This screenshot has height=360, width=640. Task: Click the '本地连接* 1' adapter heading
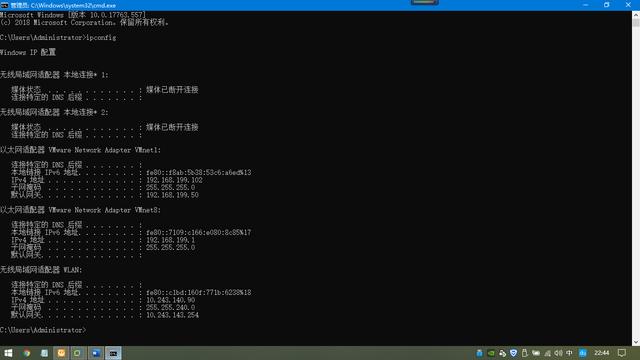54,75
